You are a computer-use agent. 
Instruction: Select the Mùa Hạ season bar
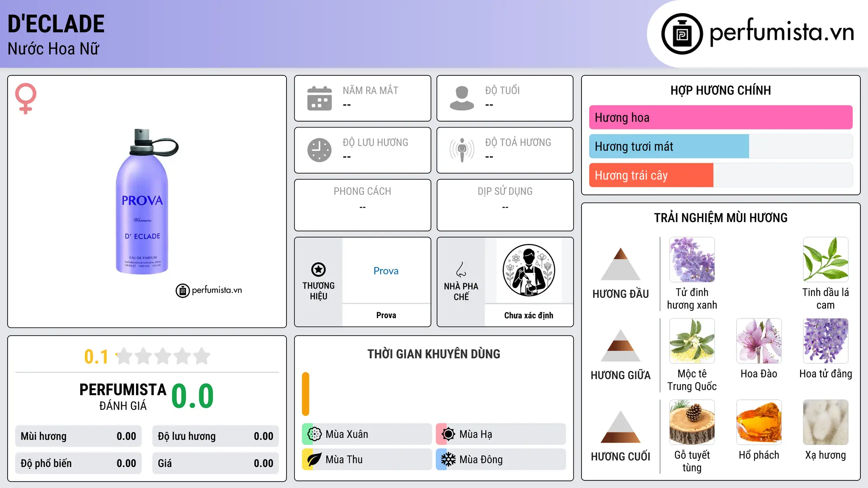point(501,434)
